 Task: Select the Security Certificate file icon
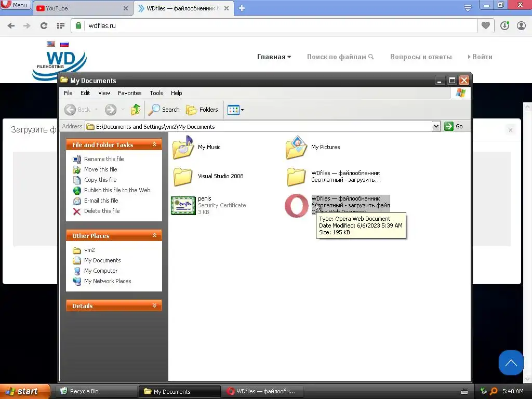pyautogui.click(x=183, y=205)
